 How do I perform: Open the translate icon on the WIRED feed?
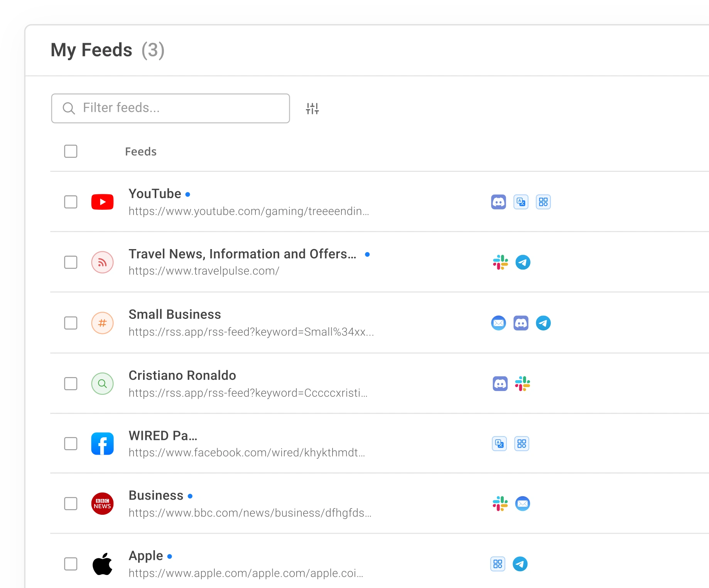point(499,443)
